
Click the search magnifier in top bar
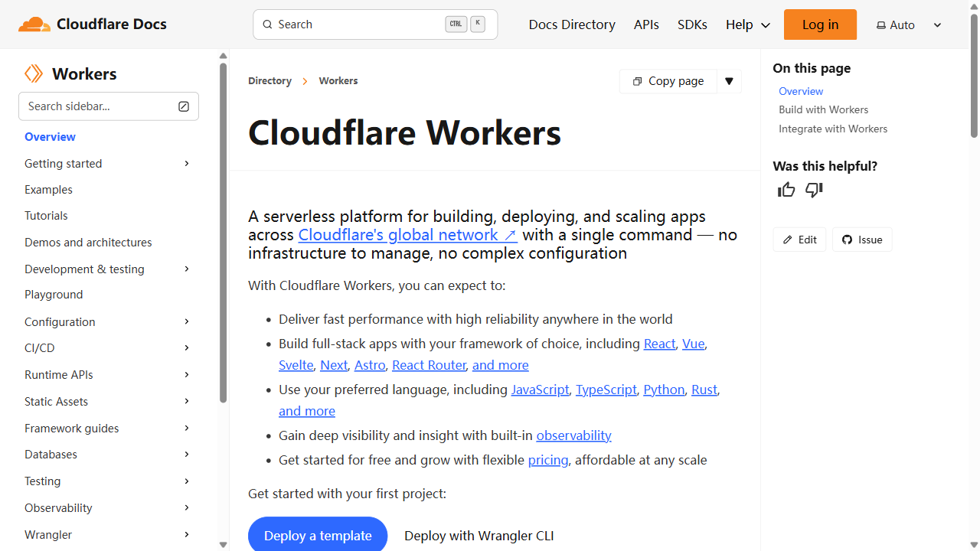coord(267,24)
